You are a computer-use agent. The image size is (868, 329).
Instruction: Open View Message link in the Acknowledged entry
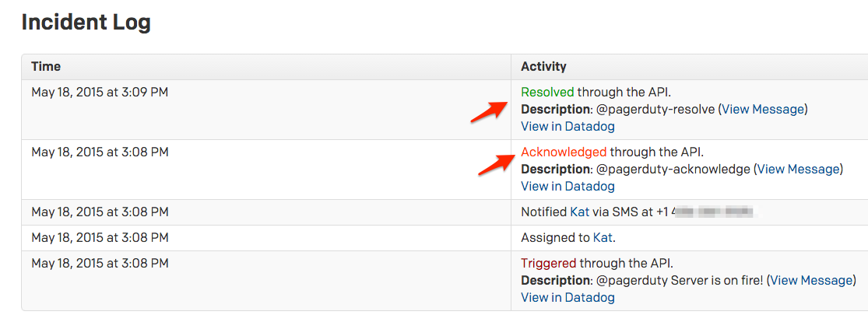[798, 169]
